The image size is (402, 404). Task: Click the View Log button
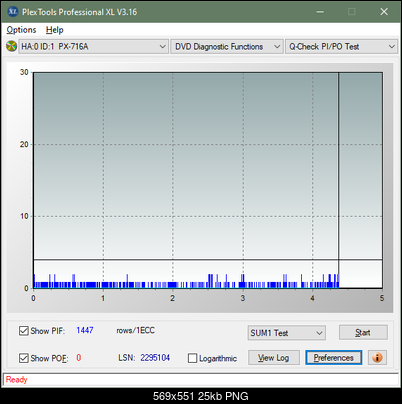[274, 358]
